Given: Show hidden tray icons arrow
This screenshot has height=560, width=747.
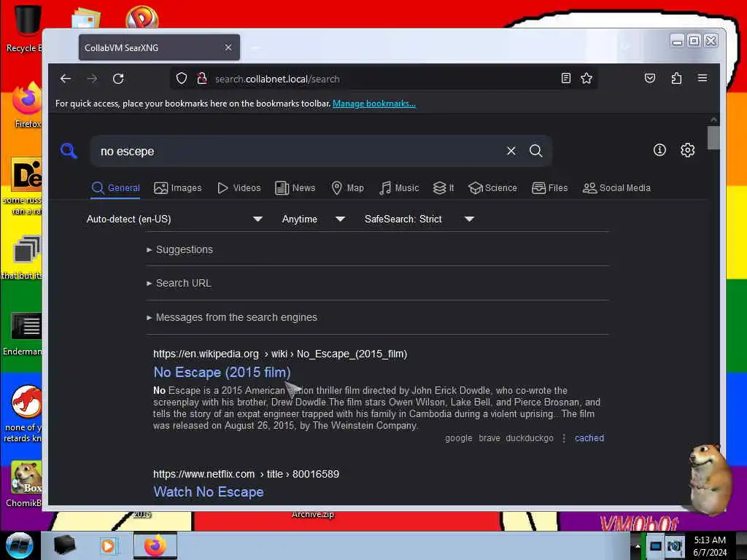Looking at the screenshot, I should click(x=638, y=545).
